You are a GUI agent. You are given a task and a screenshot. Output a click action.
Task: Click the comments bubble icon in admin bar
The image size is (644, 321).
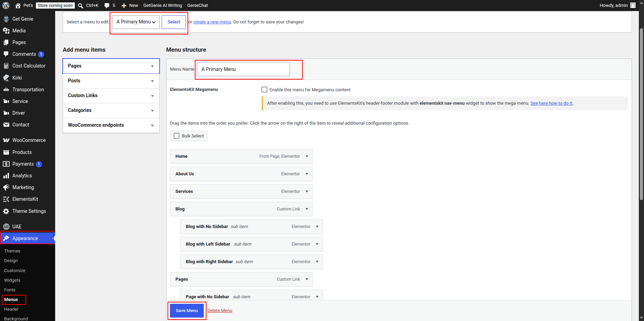[x=107, y=6]
